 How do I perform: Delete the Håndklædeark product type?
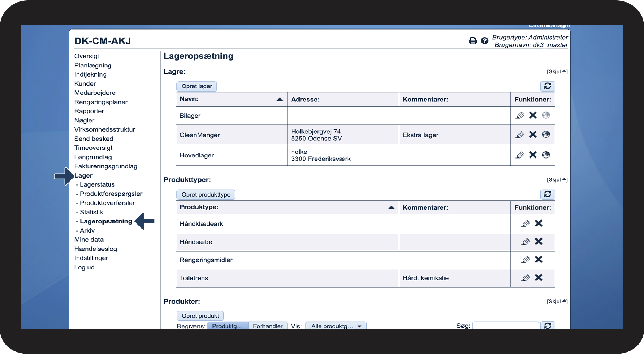[539, 223]
